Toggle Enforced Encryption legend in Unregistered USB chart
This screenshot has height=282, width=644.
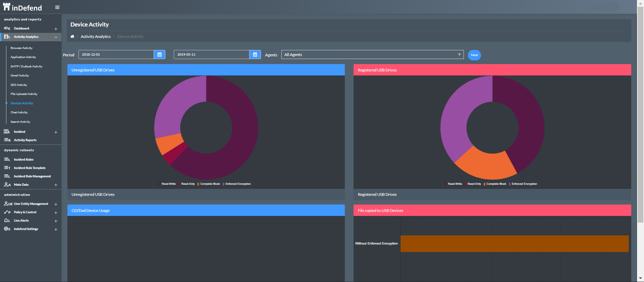point(237,184)
